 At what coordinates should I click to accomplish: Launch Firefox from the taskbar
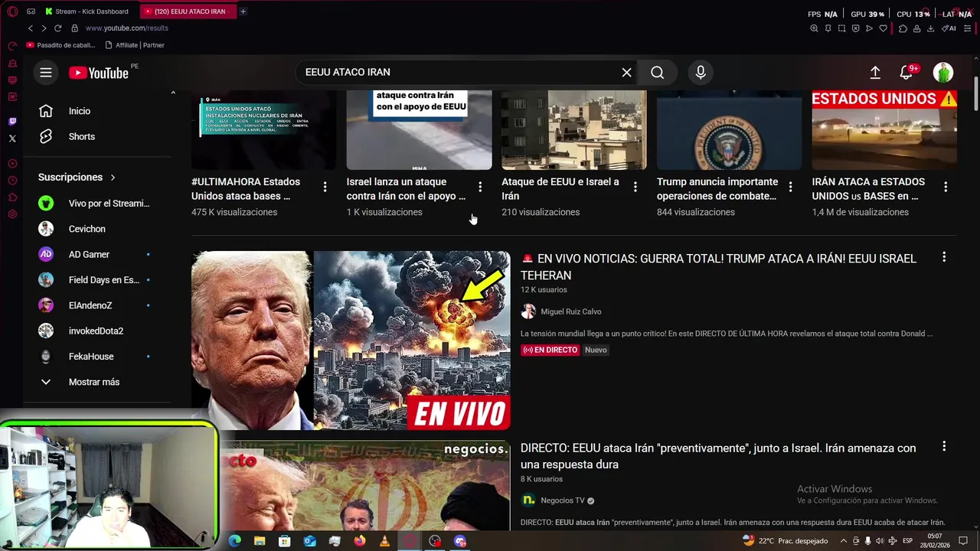[360, 541]
